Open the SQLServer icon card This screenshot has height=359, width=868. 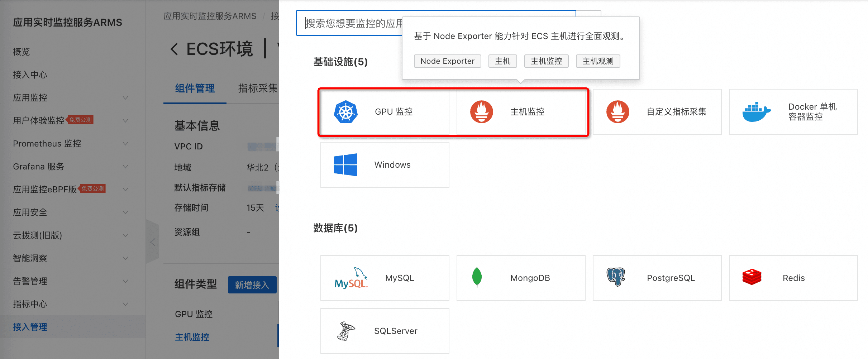click(346, 331)
